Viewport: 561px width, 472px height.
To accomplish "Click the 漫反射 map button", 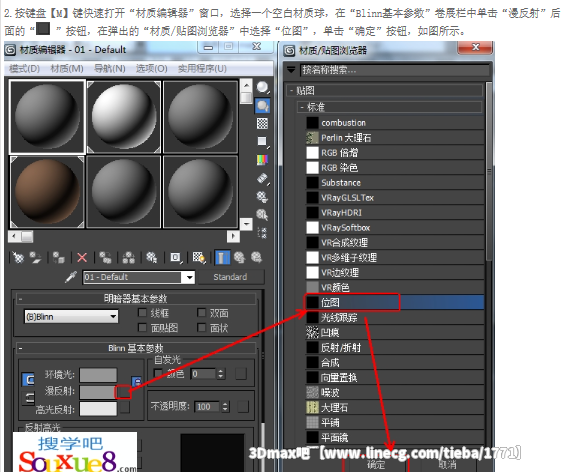I will (x=123, y=391).
